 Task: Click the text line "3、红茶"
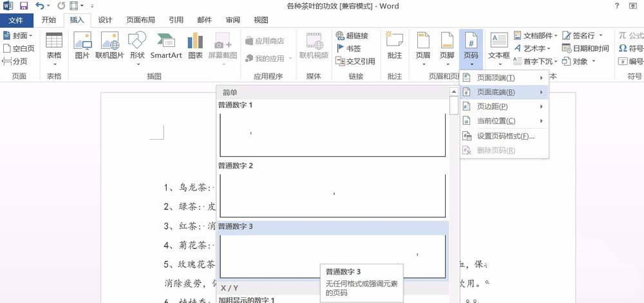pyautogui.click(x=190, y=226)
